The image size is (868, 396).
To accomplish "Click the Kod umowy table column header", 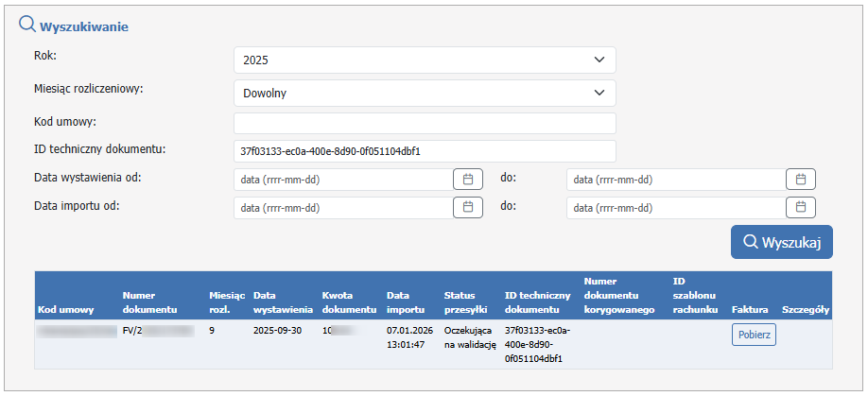I will 65,309.
